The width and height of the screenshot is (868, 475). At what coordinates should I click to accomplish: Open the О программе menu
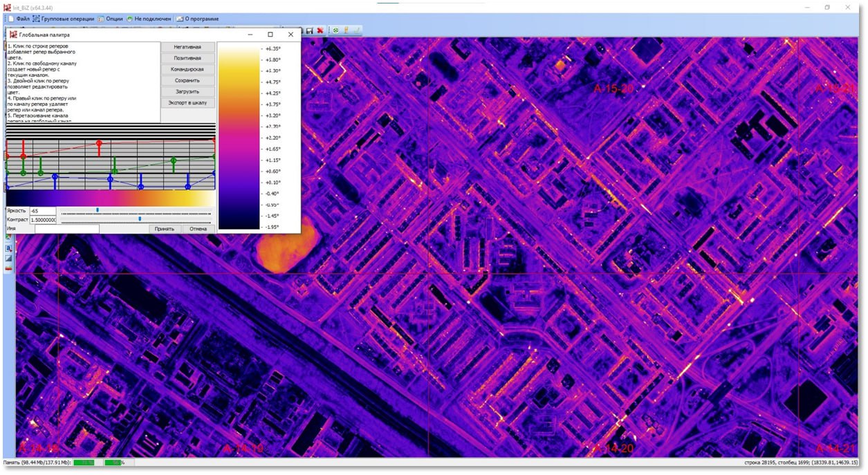click(197, 19)
